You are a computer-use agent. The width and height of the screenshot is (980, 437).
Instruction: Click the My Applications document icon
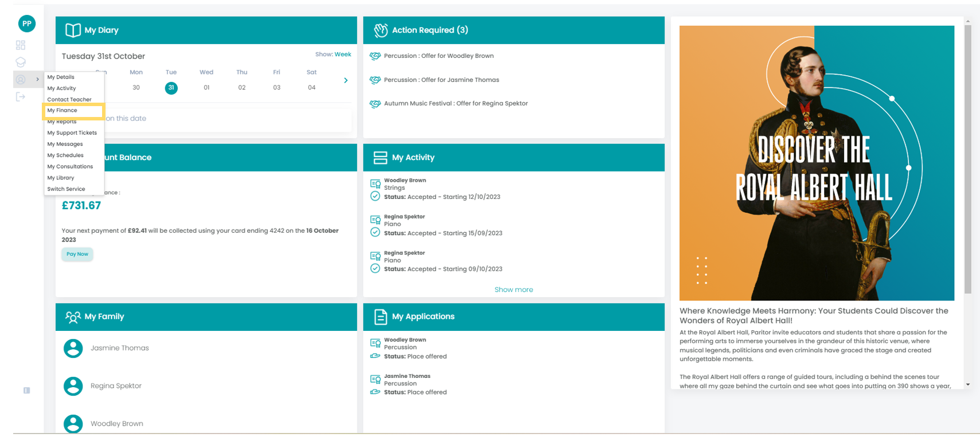click(381, 317)
